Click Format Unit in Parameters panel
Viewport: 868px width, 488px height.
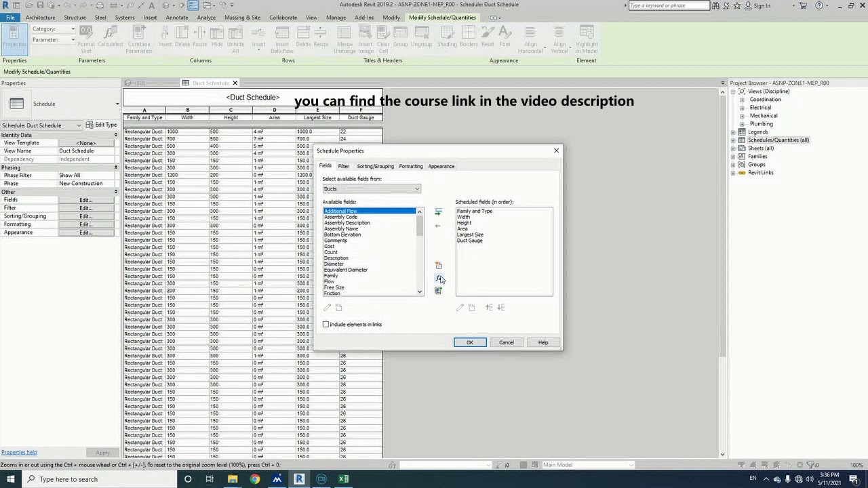coord(86,39)
